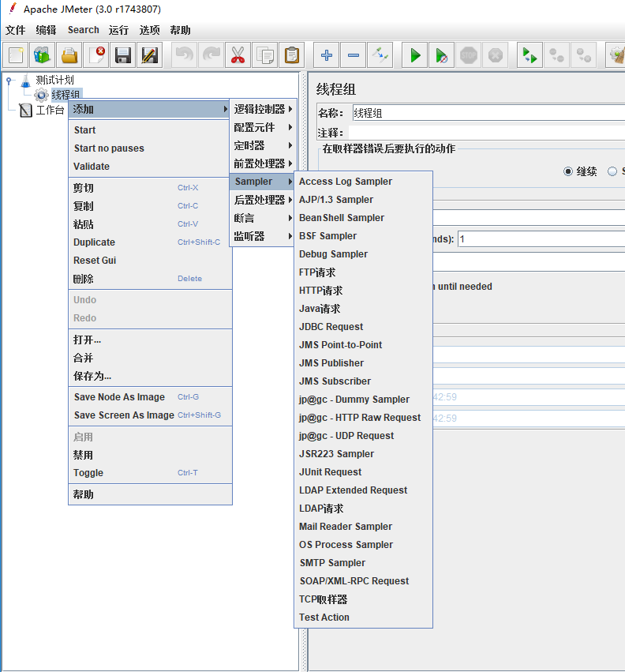Select the 继续 radio button
625x672 pixels.
click(568, 171)
